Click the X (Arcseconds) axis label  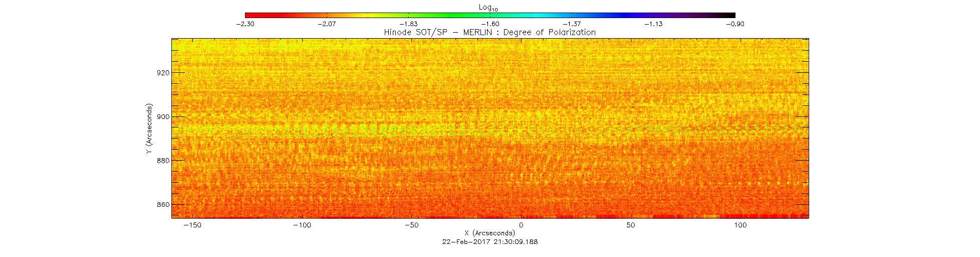pyautogui.click(x=489, y=233)
